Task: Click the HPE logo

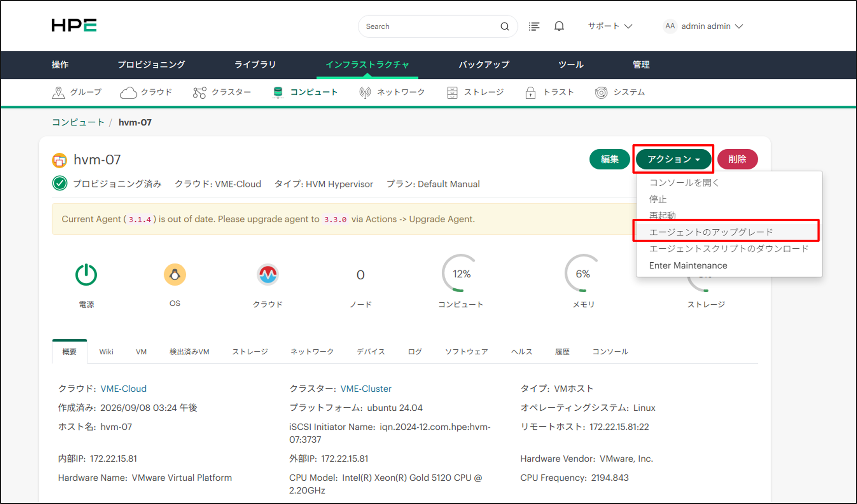Action: 74,25
